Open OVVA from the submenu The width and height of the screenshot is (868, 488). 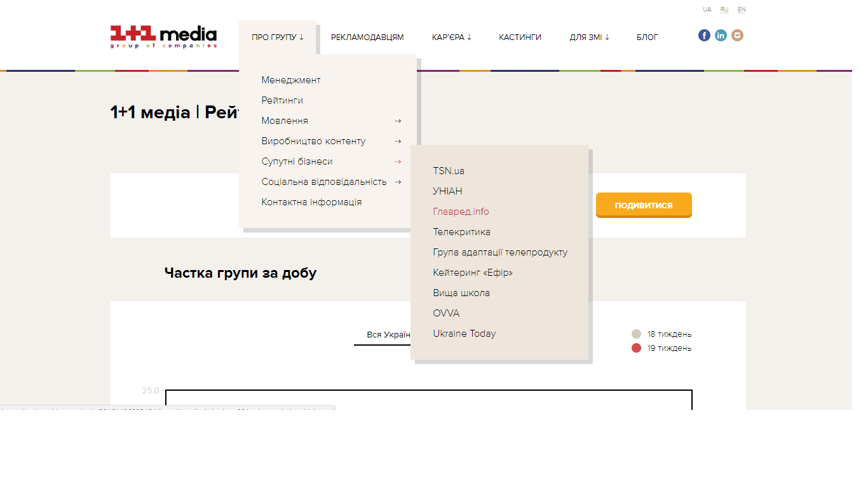[x=446, y=313]
